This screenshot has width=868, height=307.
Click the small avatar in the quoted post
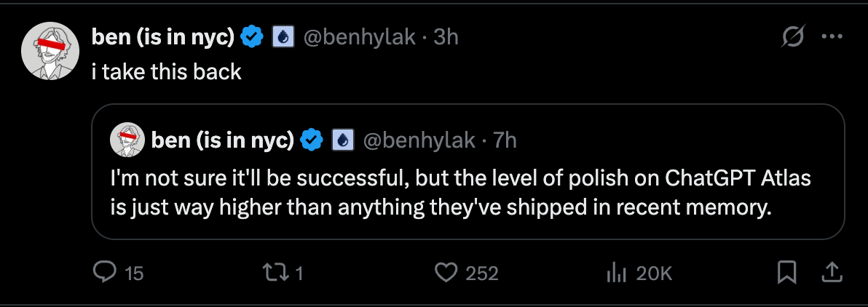pos(127,140)
